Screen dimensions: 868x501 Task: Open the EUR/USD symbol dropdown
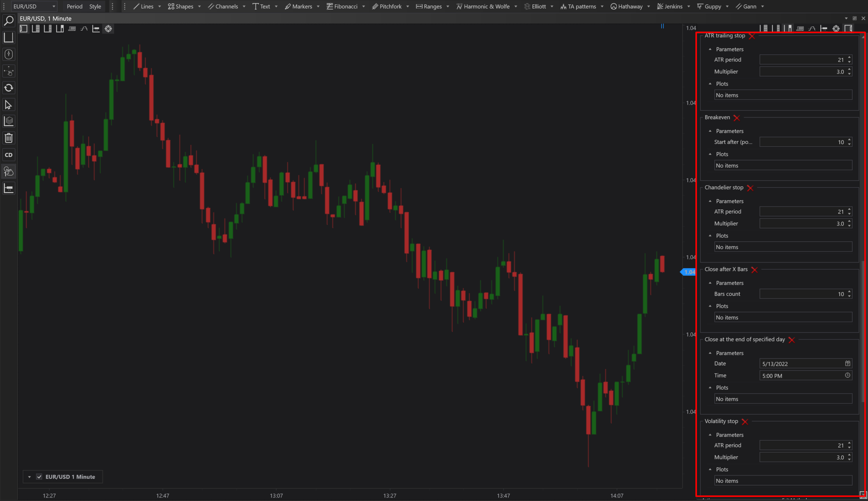click(34, 7)
